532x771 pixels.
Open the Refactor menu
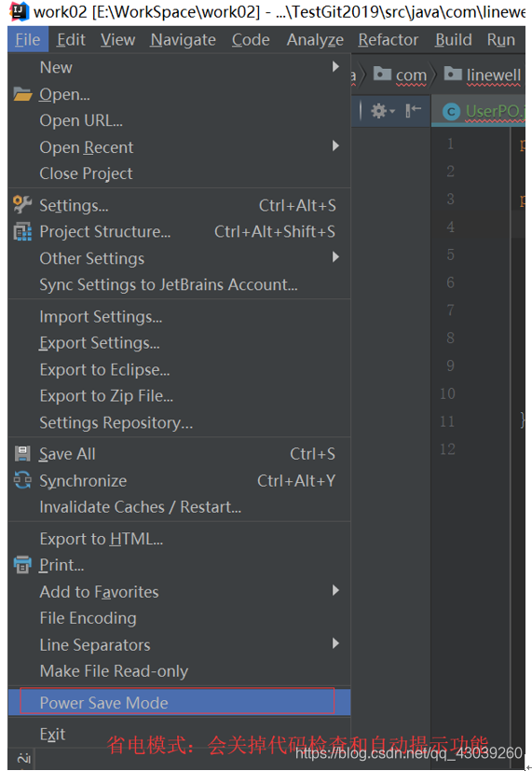pos(389,40)
